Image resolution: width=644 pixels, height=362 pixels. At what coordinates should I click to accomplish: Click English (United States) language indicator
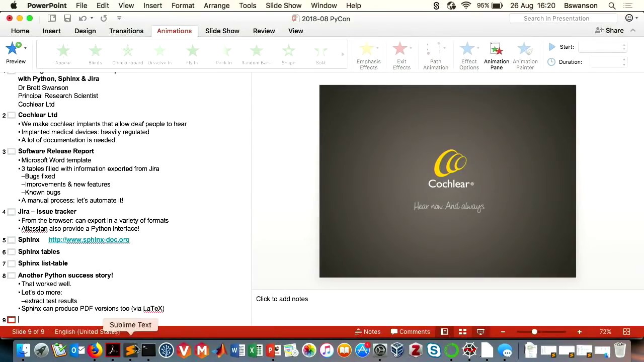(87, 332)
